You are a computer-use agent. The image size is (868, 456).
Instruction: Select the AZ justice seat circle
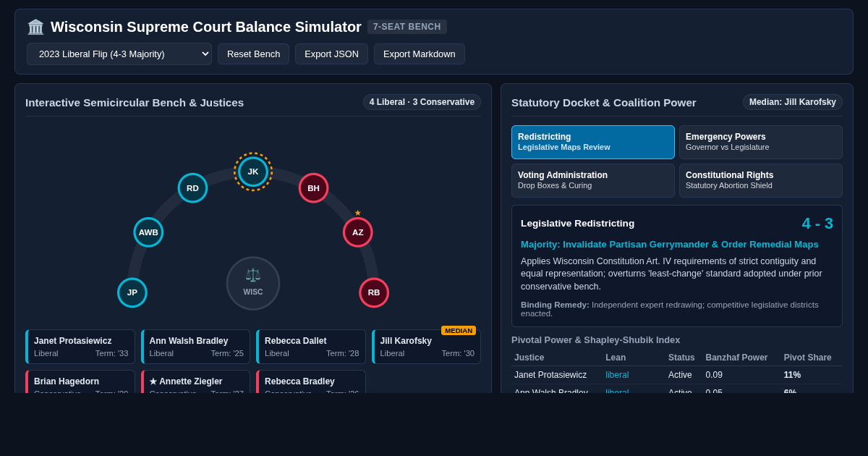point(358,232)
